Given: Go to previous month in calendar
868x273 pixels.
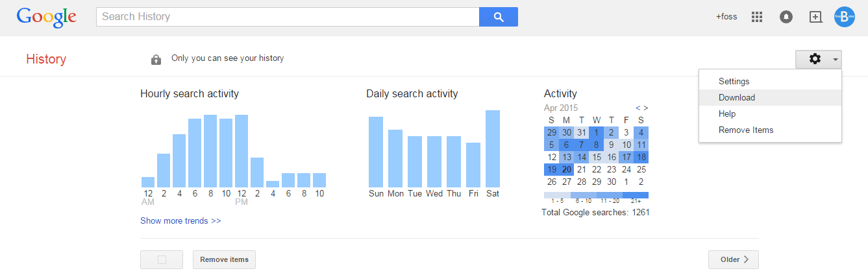Looking at the screenshot, I should (x=638, y=108).
